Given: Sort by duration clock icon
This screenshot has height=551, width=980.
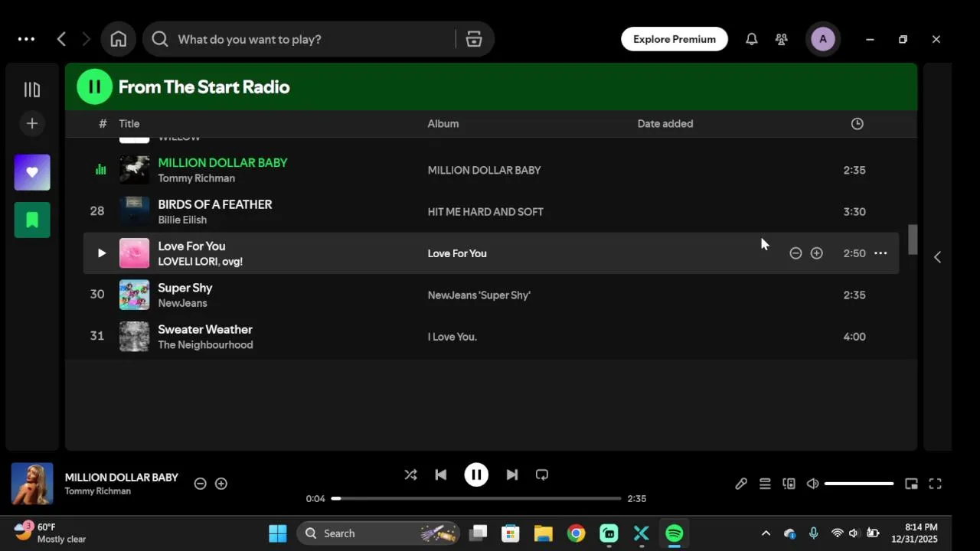Looking at the screenshot, I should (857, 123).
